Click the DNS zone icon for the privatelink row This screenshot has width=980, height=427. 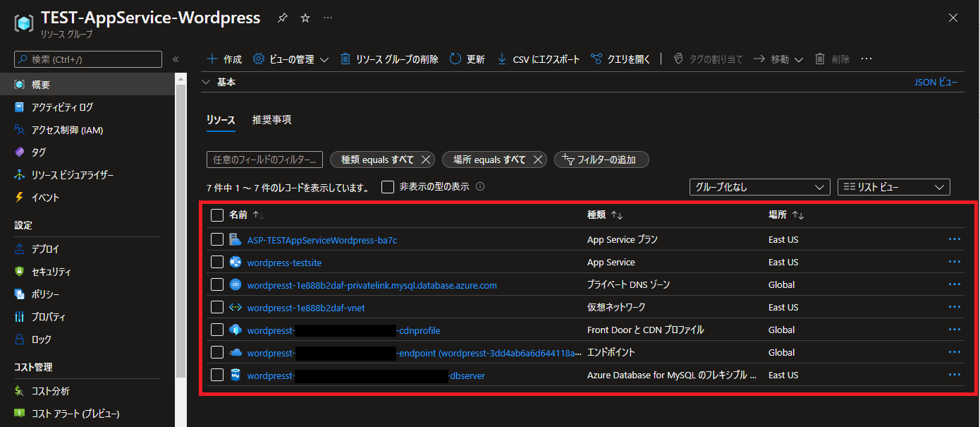coord(235,285)
